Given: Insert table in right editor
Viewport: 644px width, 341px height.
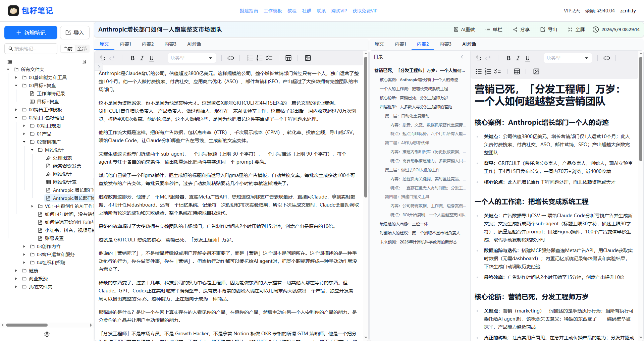Looking at the screenshot, I should [x=517, y=71].
